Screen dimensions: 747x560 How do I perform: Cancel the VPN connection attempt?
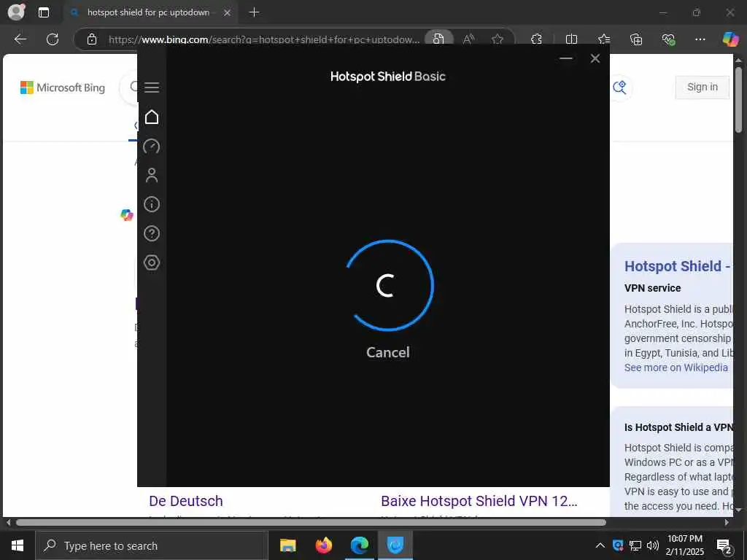(x=388, y=352)
